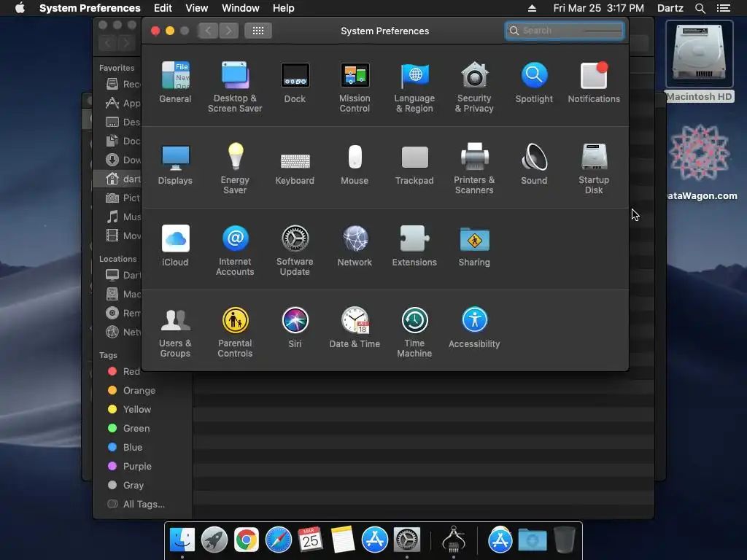Open Date & Time preferences
Viewport: 747px width, 560px height.
click(x=355, y=327)
